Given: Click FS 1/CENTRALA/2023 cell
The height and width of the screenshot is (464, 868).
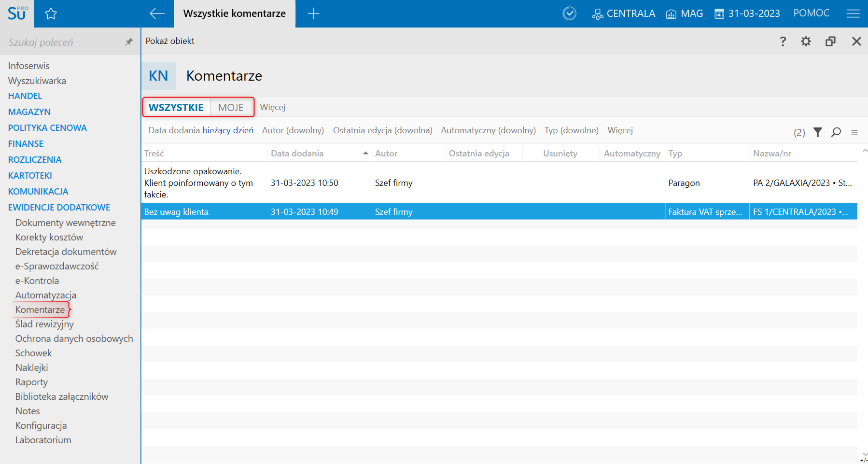Looking at the screenshot, I should [803, 211].
